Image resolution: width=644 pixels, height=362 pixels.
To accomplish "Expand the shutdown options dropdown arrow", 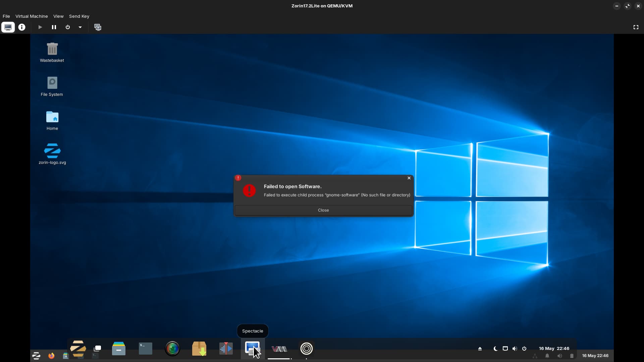I will point(80,27).
